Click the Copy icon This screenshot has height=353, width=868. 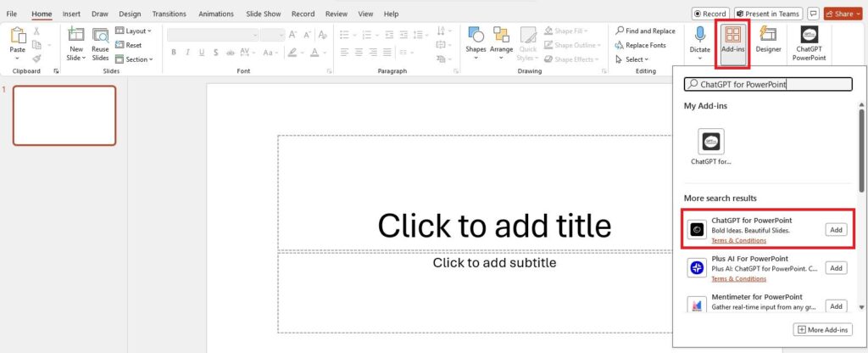coord(36,45)
